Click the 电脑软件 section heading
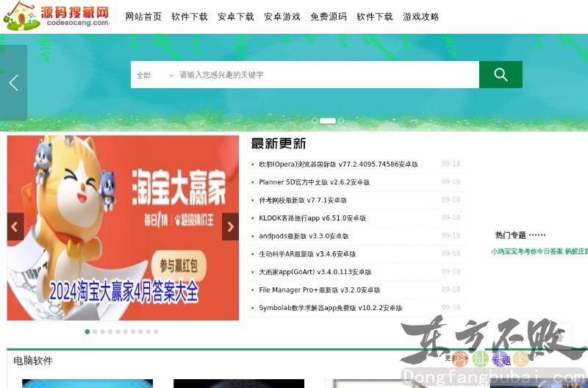This screenshot has height=388, width=588. click(x=32, y=361)
